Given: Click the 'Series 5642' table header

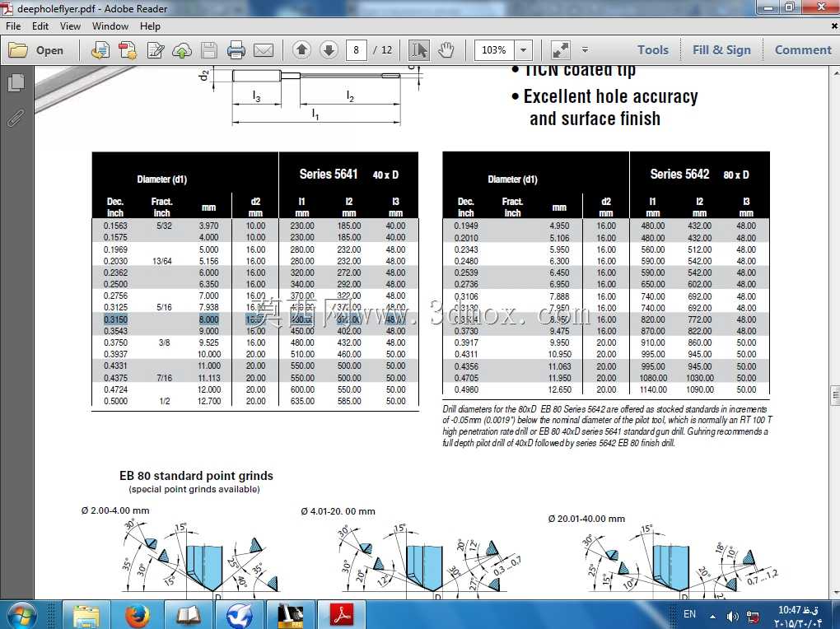Looking at the screenshot, I should click(679, 174).
